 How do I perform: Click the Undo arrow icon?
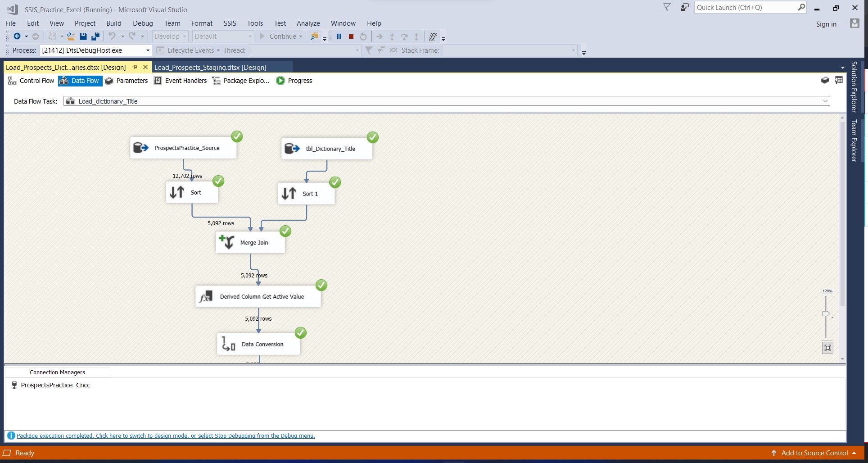(x=112, y=36)
